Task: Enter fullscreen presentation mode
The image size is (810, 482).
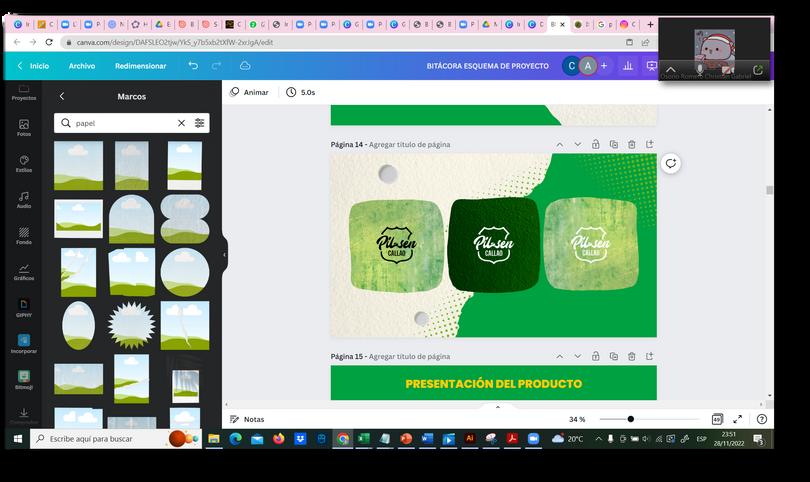Action: [738, 419]
